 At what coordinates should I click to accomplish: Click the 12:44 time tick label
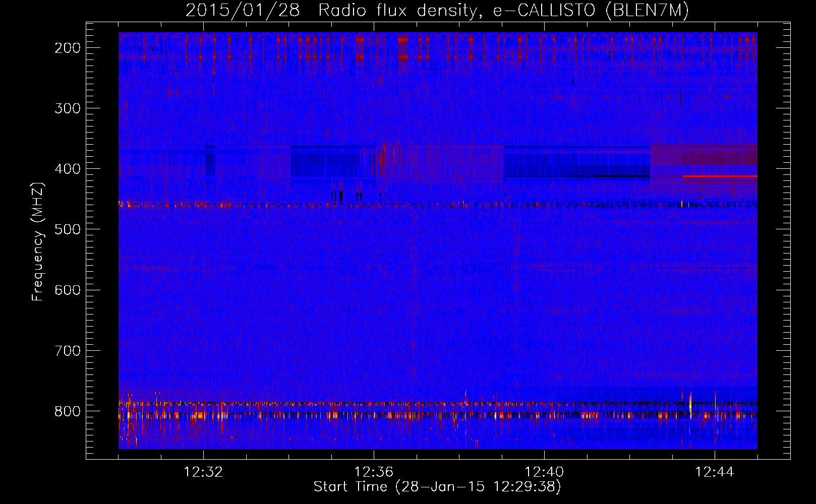[715, 472]
